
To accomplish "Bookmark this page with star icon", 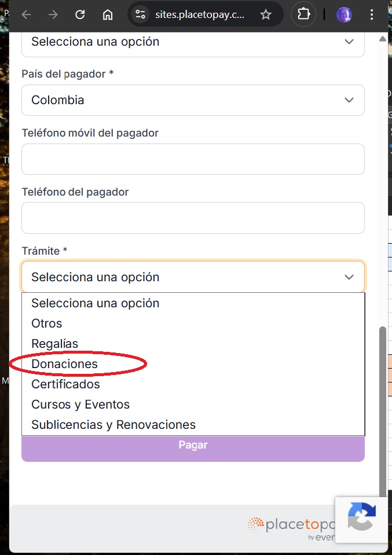I will [266, 15].
